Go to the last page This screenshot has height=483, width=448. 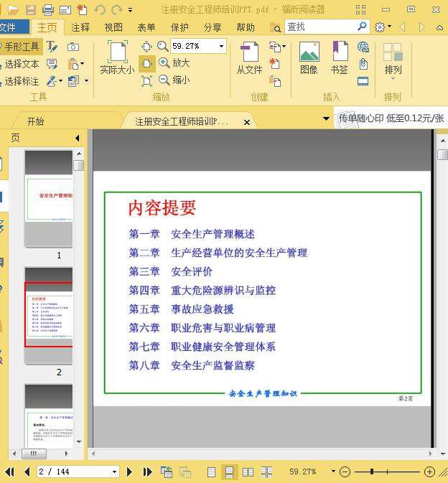147,472
